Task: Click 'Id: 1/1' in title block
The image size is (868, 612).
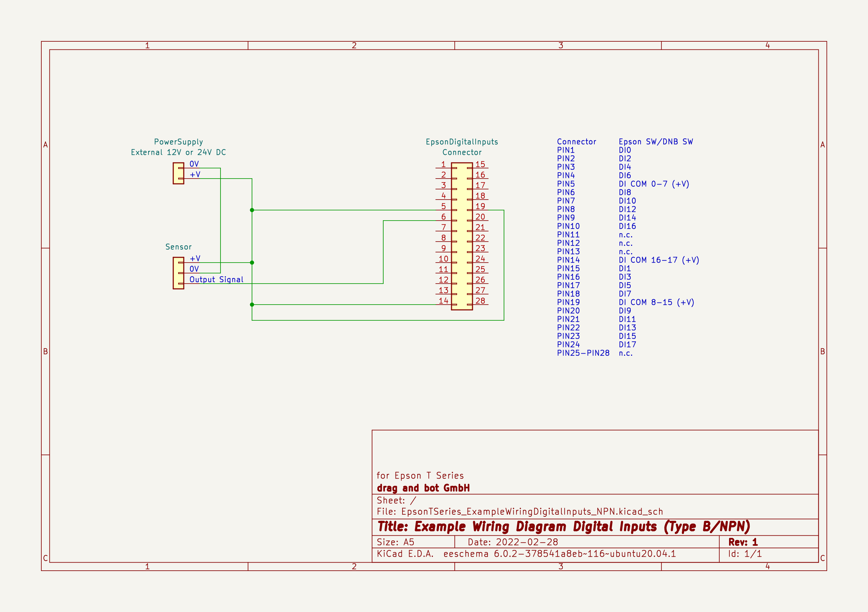Action: [x=745, y=554]
